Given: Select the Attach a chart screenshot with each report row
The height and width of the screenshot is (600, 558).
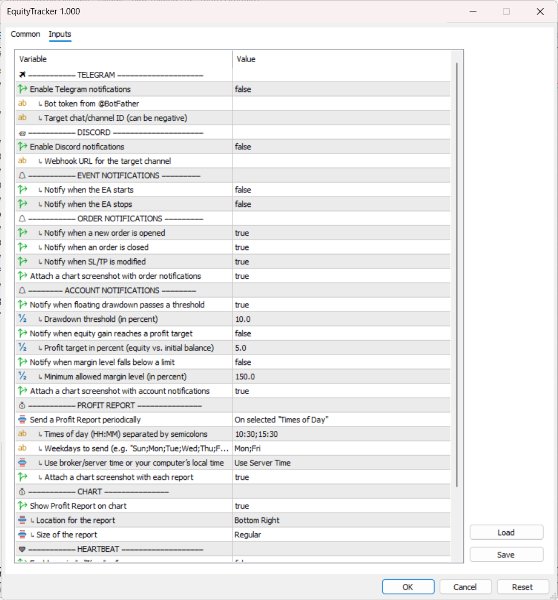Looking at the screenshot, I should [x=233, y=477].
